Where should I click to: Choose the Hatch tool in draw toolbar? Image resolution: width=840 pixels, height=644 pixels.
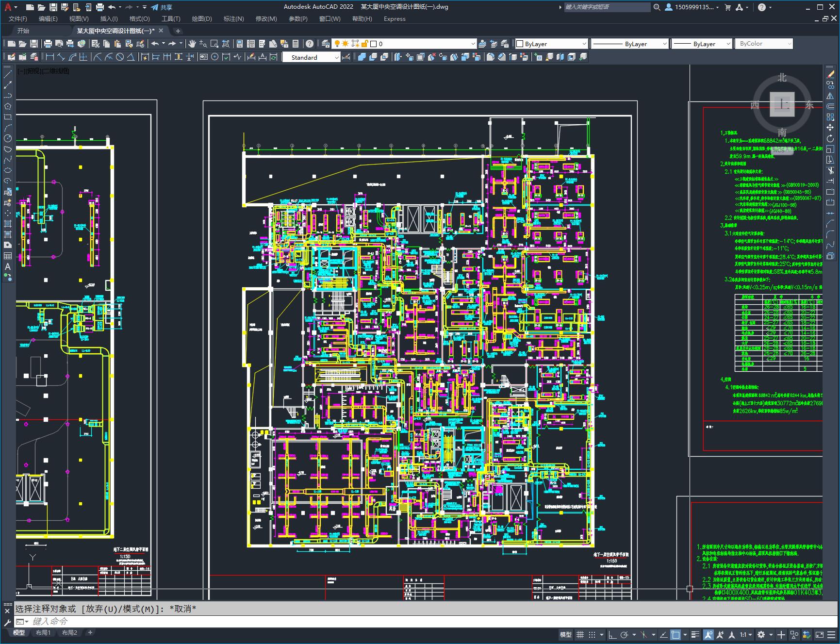click(8, 224)
